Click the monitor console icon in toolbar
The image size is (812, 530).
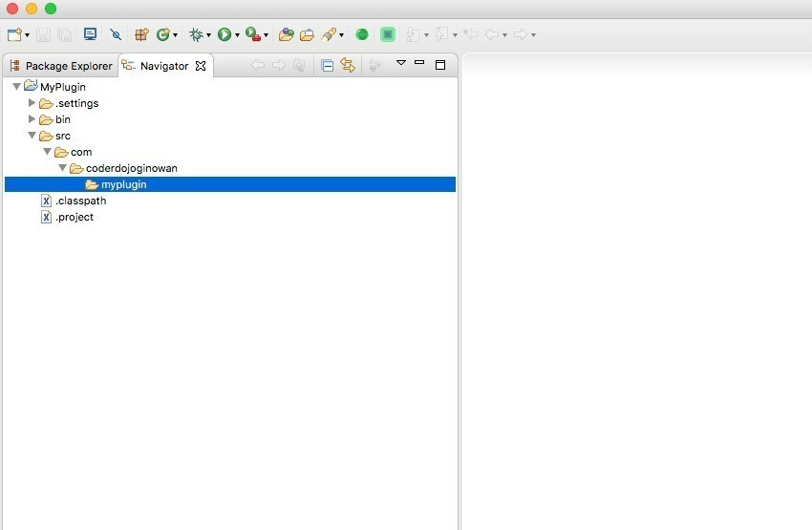tap(91, 34)
